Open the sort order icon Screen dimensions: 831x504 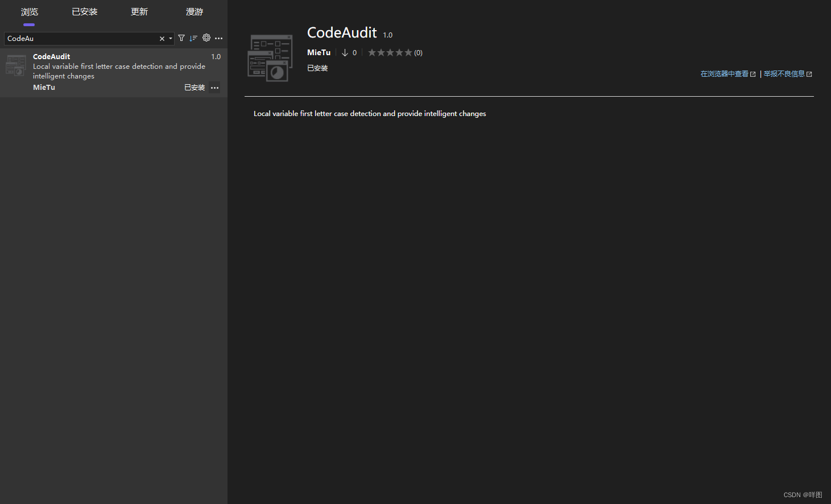193,38
